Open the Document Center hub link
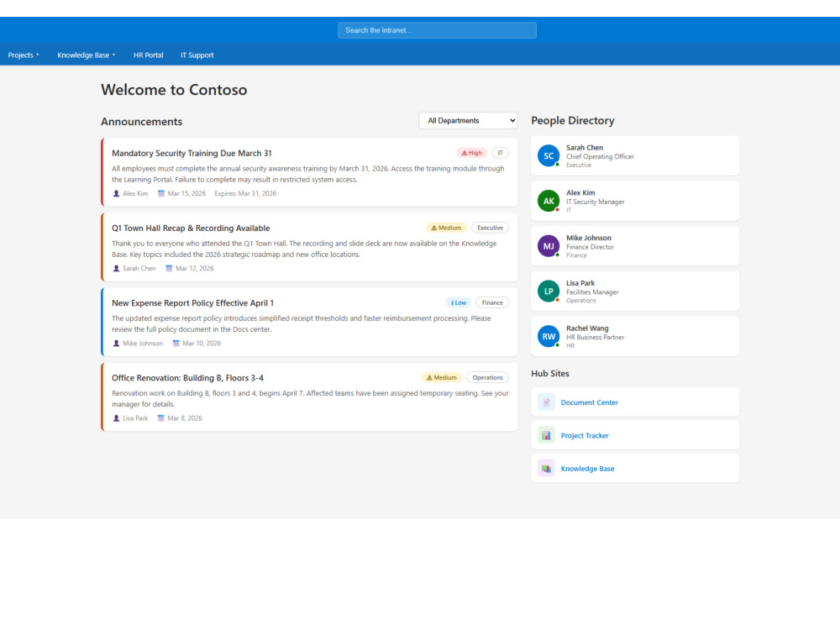840x630 pixels. click(x=590, y=402)
